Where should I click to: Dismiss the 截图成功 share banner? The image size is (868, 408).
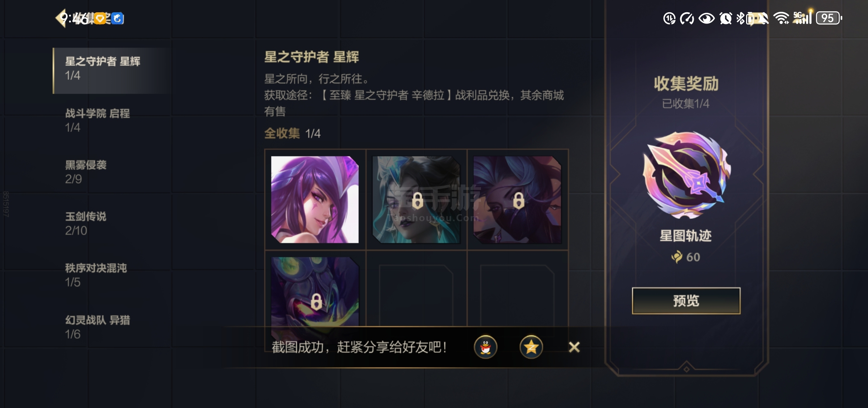tap(574, 347)
